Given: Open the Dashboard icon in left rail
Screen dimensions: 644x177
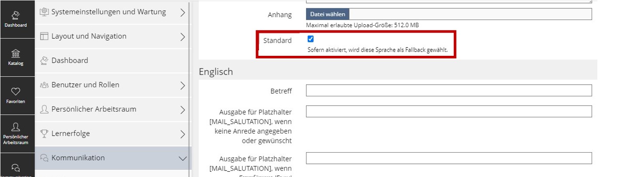Looking at the screenshot, I should 16,19.
